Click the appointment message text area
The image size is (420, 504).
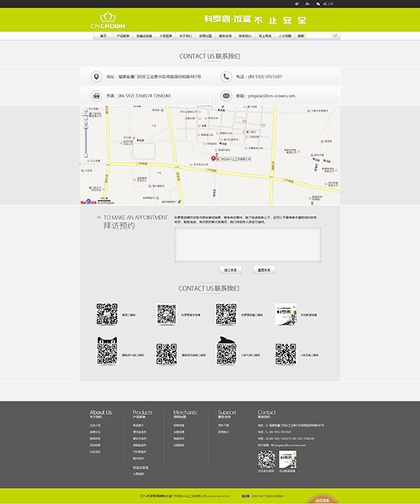[x=248, y=245]
